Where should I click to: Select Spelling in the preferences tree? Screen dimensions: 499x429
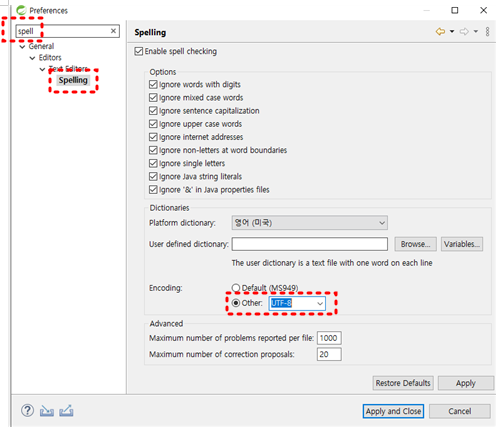coord(73,80)
